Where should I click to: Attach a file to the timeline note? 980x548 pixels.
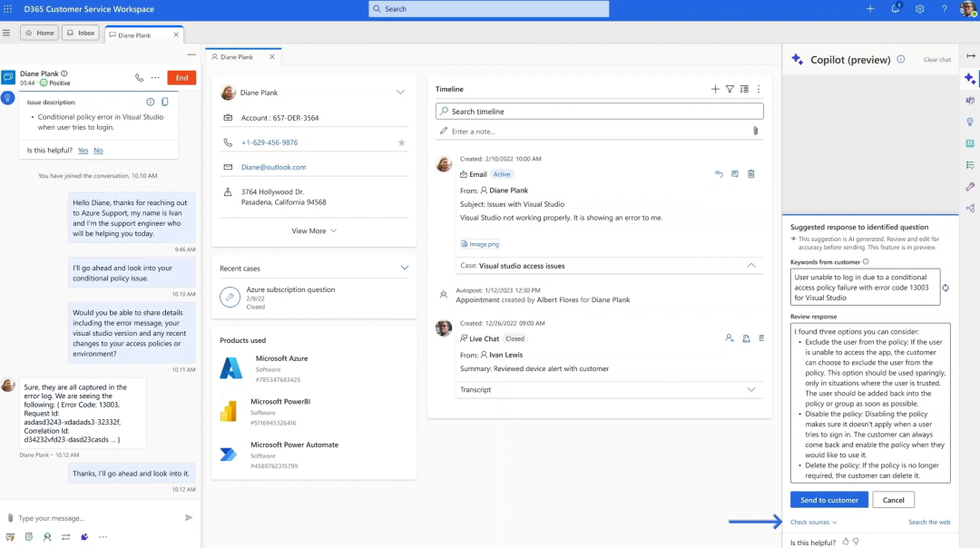point(755,132)
